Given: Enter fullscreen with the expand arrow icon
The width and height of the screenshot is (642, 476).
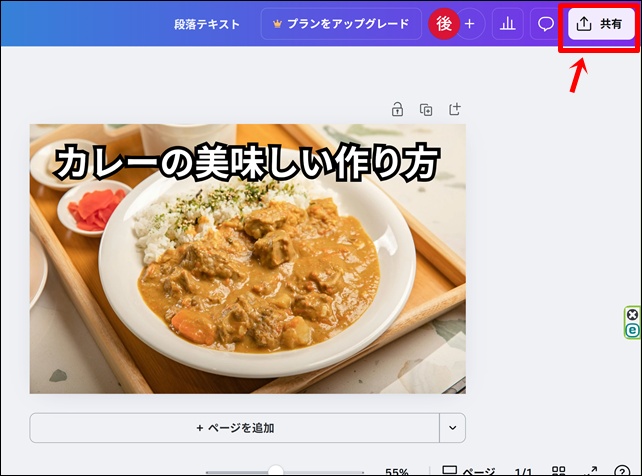Looking at the screenshot, I should [591, 471].
